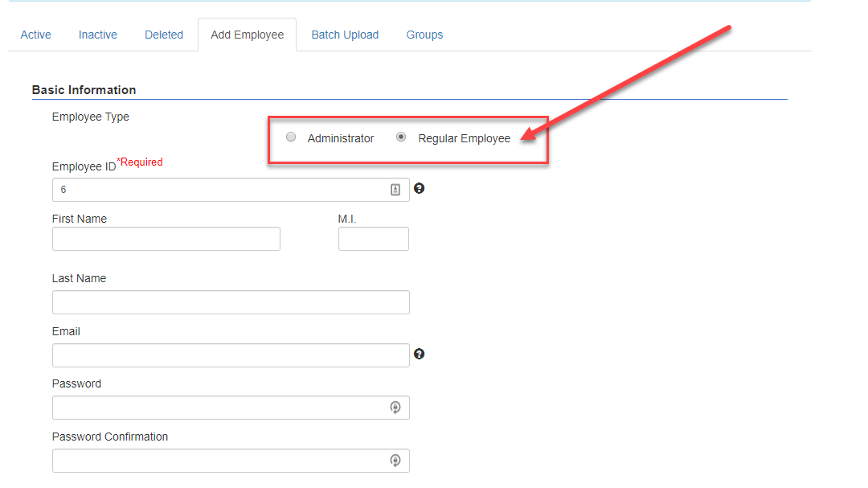Open the Inactive employees tab

[97, 35]
